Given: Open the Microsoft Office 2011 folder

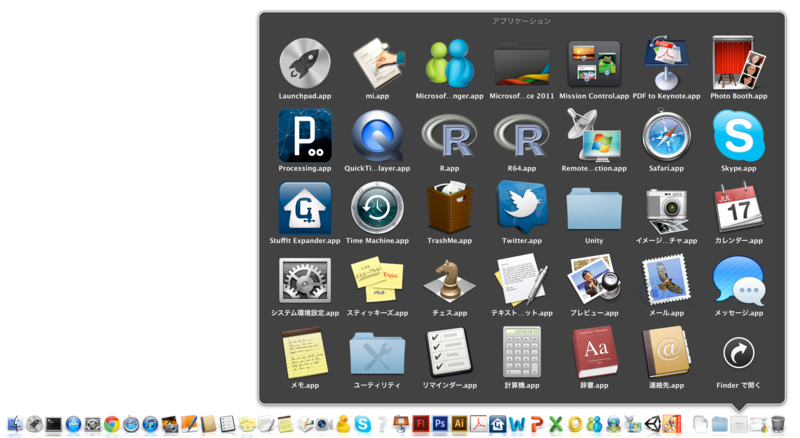Looking at the screenshot, I should point(521,65).
